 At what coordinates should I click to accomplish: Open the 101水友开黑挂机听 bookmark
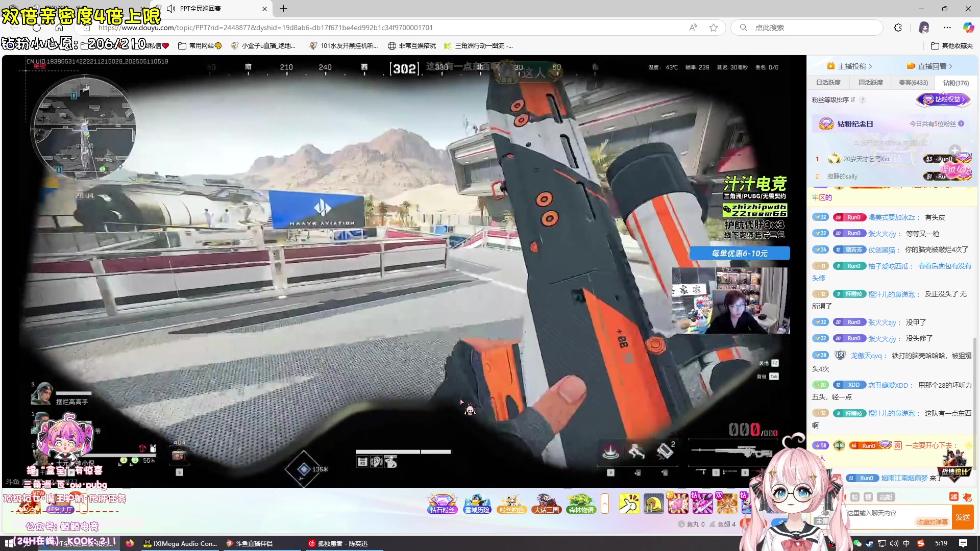[344, 46]
